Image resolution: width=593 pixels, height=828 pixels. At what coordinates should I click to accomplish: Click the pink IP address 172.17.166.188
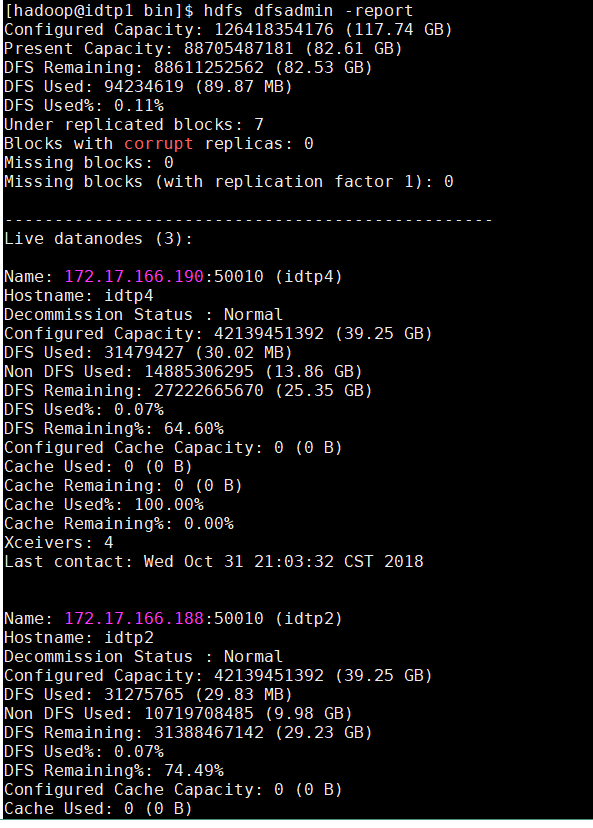[x=134, y=618]
